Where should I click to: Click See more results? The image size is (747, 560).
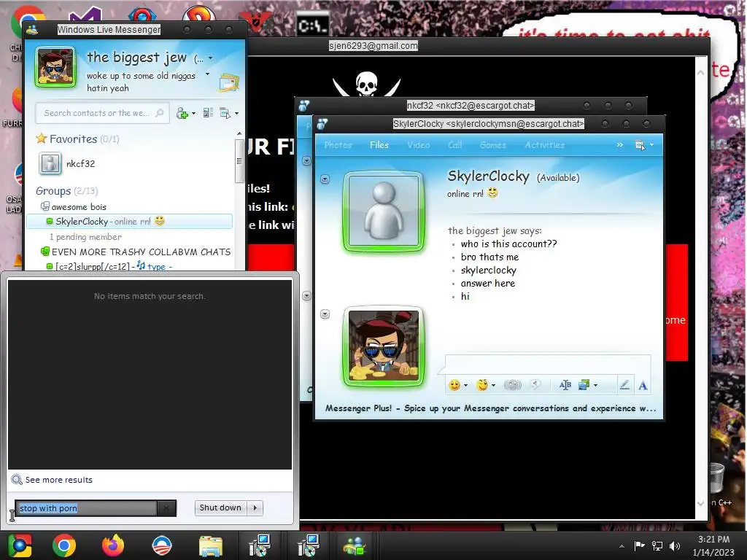58,480
